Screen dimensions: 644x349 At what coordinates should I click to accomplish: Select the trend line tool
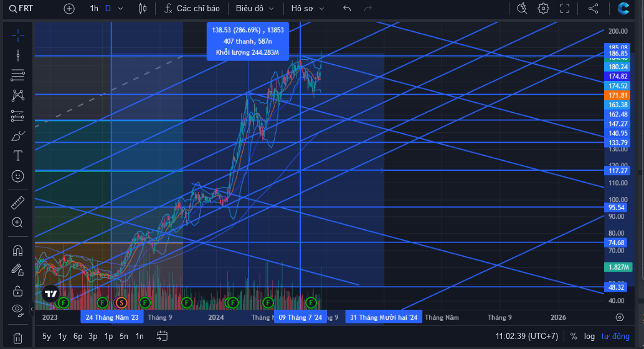coord(17,55)
